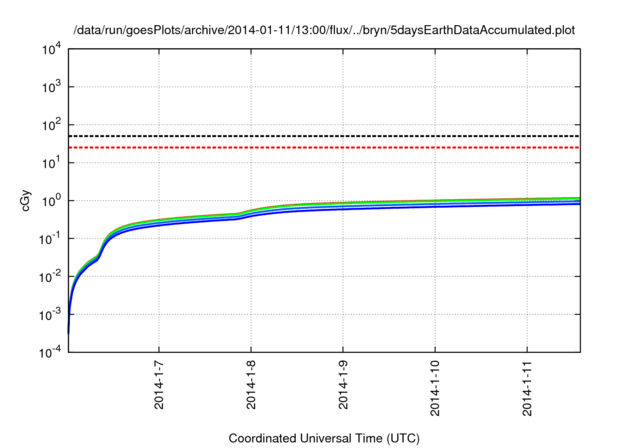Viewport: 640px width, 448px height.
Task: Click the 10^3 y-axis label
Action: (x=51, y=87)
